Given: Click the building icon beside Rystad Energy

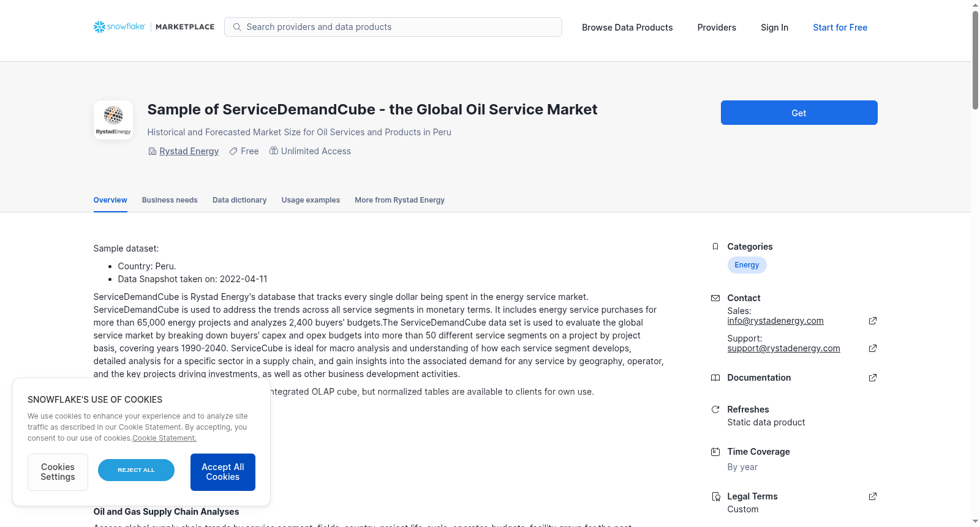Looking at the screenshot, I should [x=153, y=151].
